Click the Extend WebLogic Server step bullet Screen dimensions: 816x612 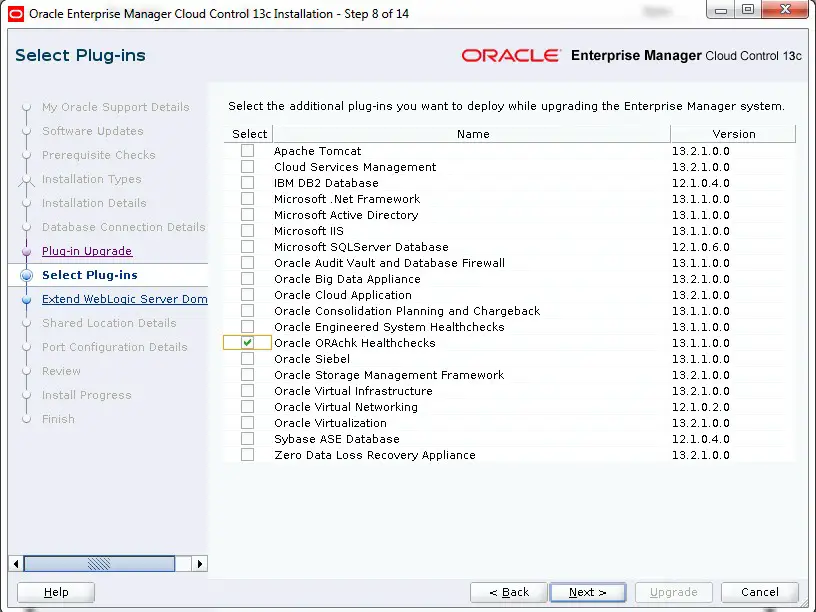click(27, 300)
